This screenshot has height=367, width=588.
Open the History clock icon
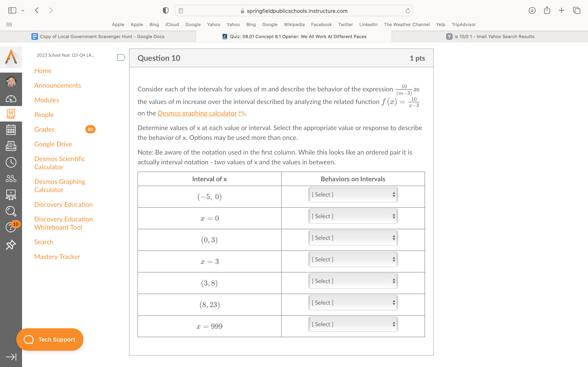click(11, 162)
